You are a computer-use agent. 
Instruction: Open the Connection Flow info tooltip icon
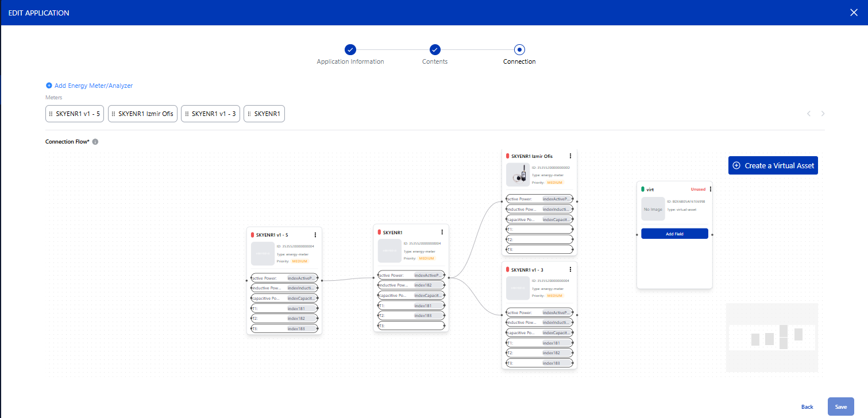click(95, 142)
